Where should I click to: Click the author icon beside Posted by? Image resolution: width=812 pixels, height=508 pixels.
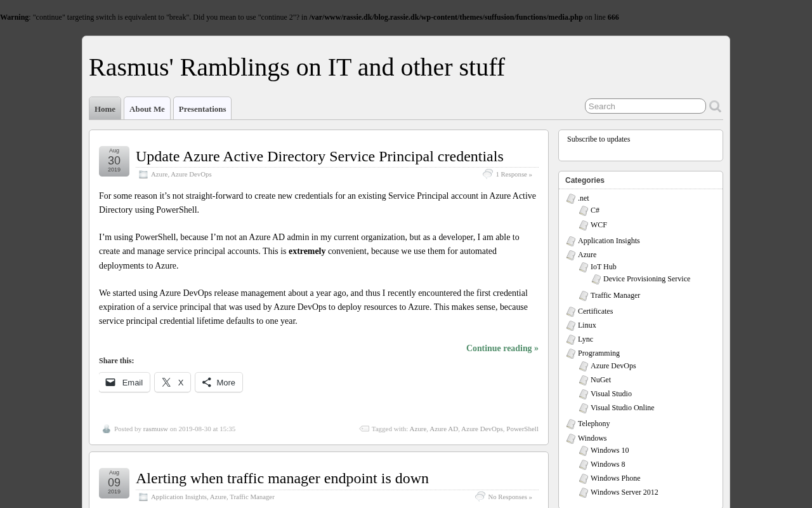[x=107, y=429]
